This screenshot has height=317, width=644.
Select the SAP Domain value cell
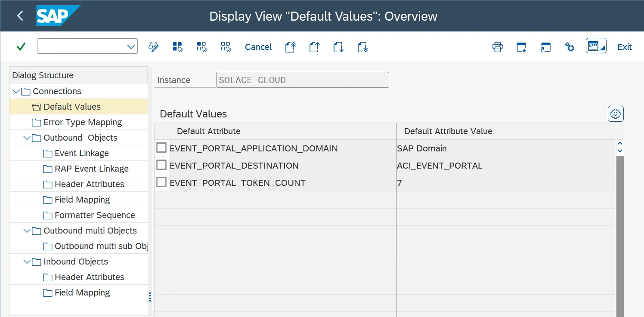506,148
